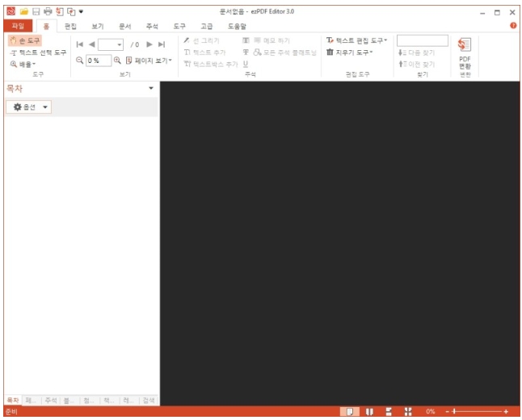Open the 파일 menu tab
522x420 pixels.
tap(18, 26)
